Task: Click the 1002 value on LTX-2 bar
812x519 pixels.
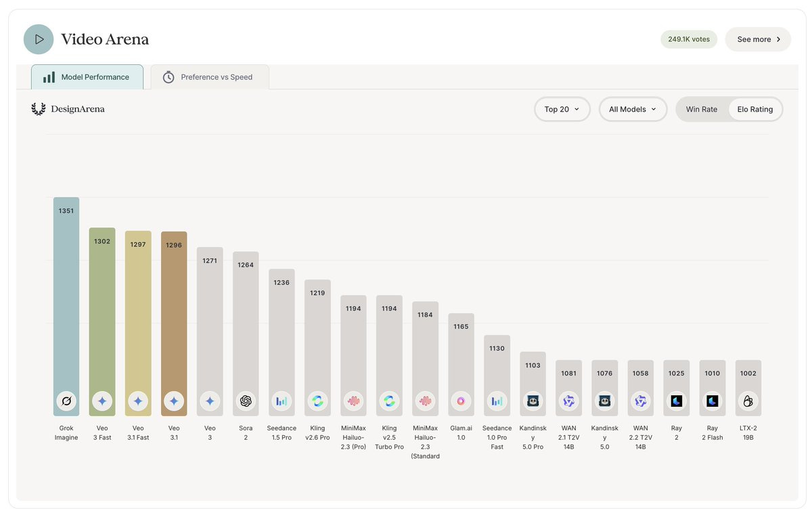Action: 748,374
